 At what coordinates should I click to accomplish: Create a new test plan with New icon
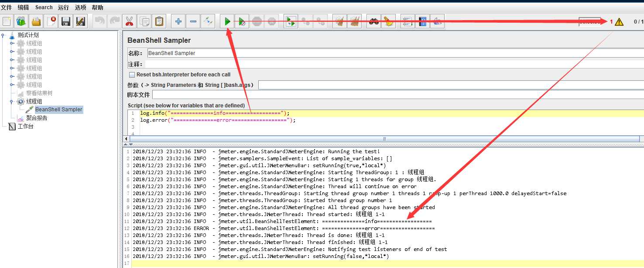(7, 21)
